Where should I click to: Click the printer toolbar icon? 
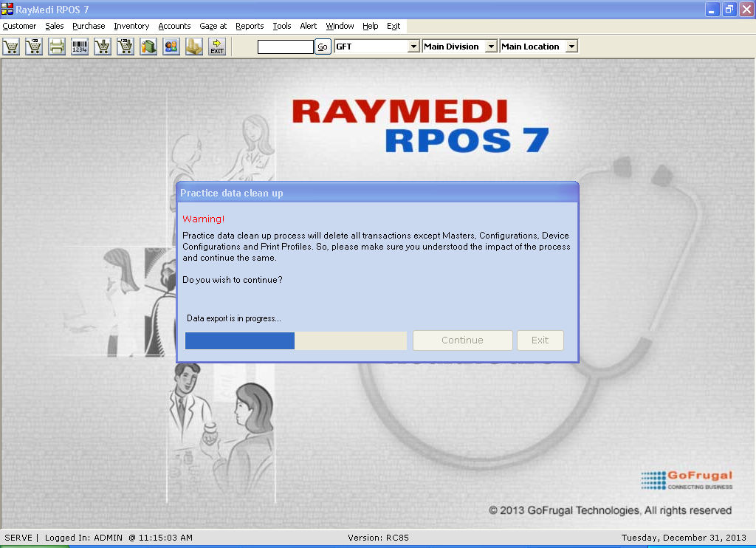pyautogui.click(x=57, y=47)
